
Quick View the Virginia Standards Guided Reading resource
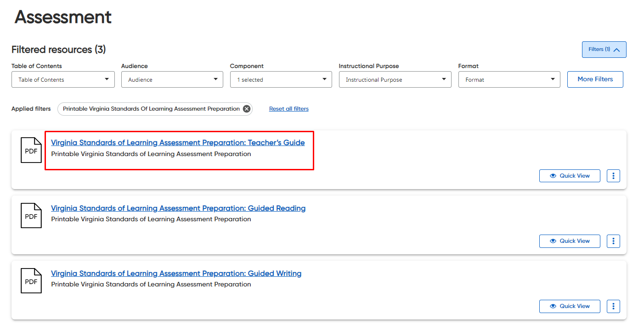570,241
